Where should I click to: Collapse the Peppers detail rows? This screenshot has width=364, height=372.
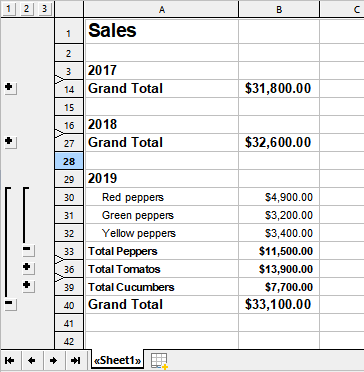click(28, 250)
